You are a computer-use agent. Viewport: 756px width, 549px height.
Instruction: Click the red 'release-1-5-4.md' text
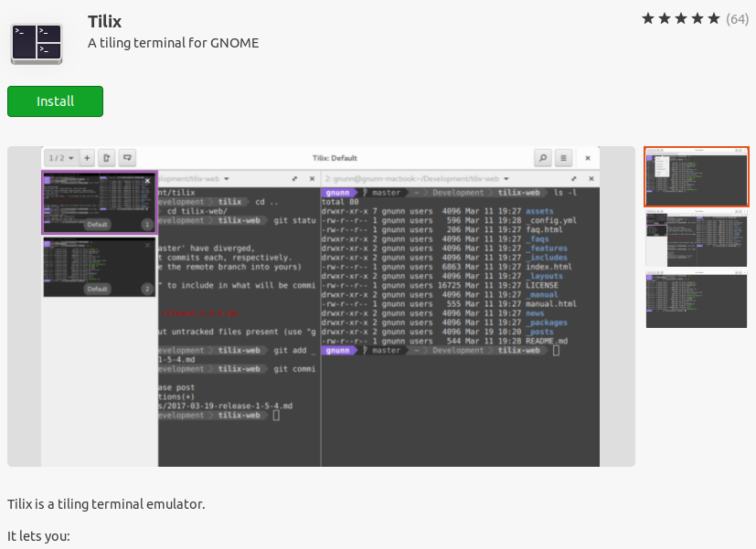[x=197, y=313]
